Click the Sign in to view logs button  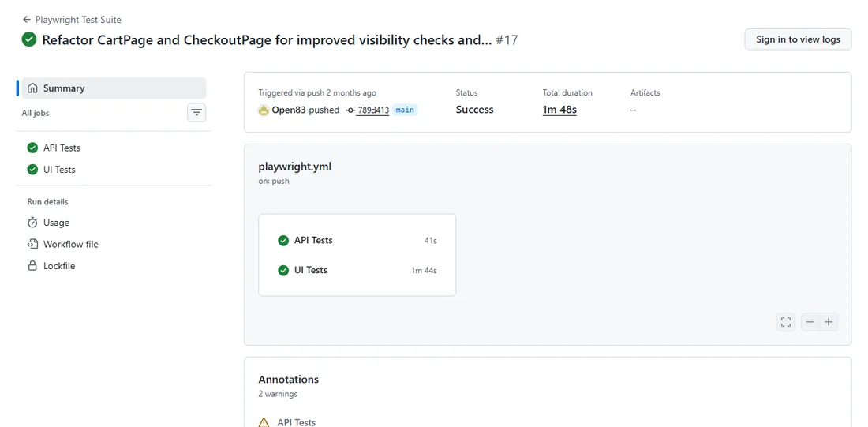coord(798,39)
